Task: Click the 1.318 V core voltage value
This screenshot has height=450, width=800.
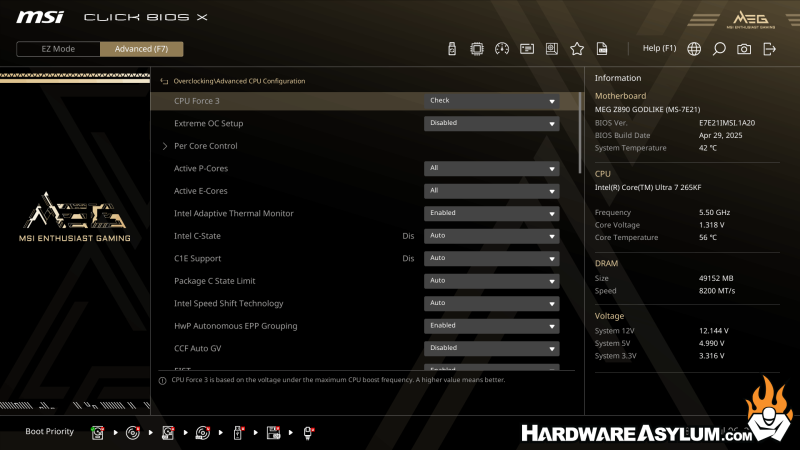Action: 711,225
